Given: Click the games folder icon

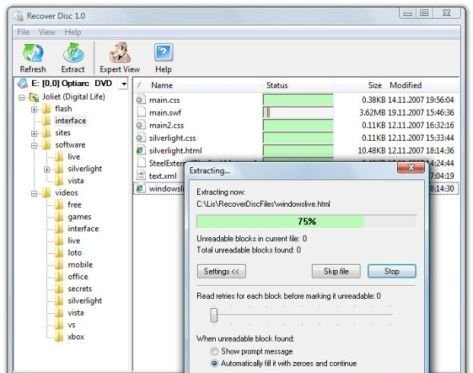Looking at the screenshot, I should coord(59,217).
